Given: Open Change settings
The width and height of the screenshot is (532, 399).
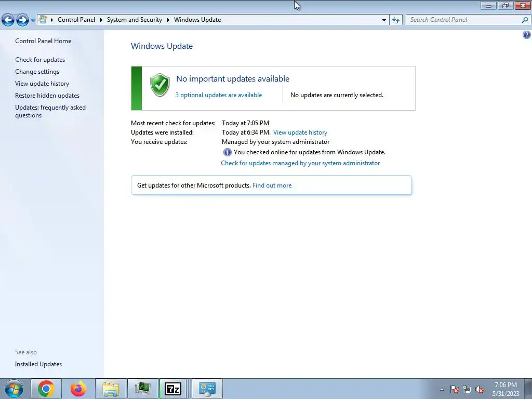Looking at the screenshot, I should point(37,72).
